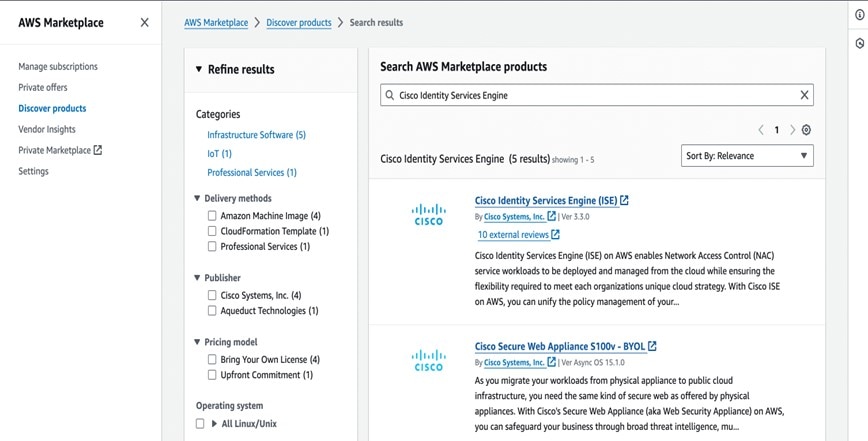Click external icon next to Cisco Secure Web Appliance title
The height and width of the screenshot is (441, 868).
pyautogui.click(x=652, y=346)
